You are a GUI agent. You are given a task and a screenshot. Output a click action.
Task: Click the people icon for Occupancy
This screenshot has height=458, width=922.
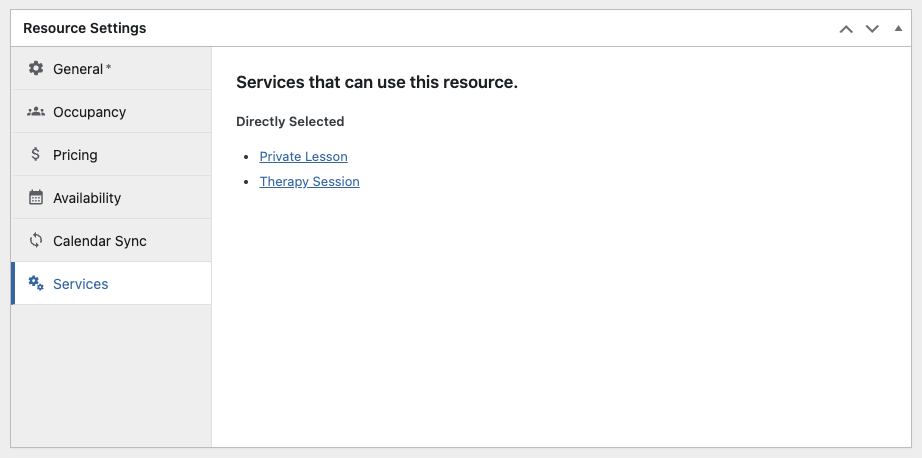tap(36, 112)
